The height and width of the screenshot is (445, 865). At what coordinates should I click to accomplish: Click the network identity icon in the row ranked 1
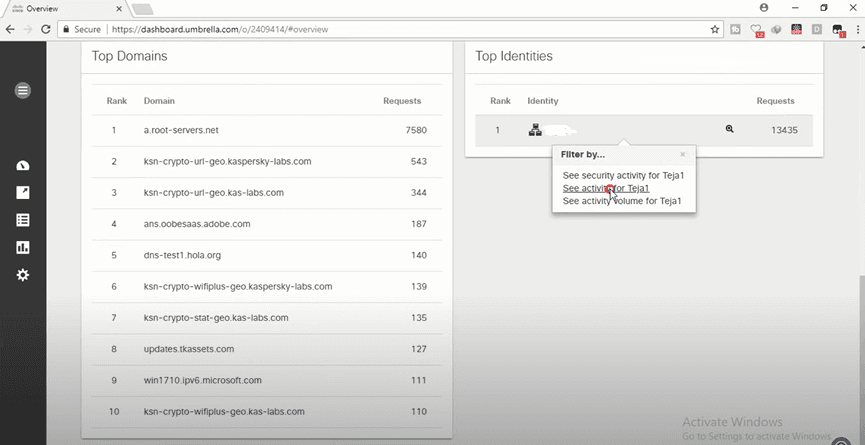(x=535, y=130)
